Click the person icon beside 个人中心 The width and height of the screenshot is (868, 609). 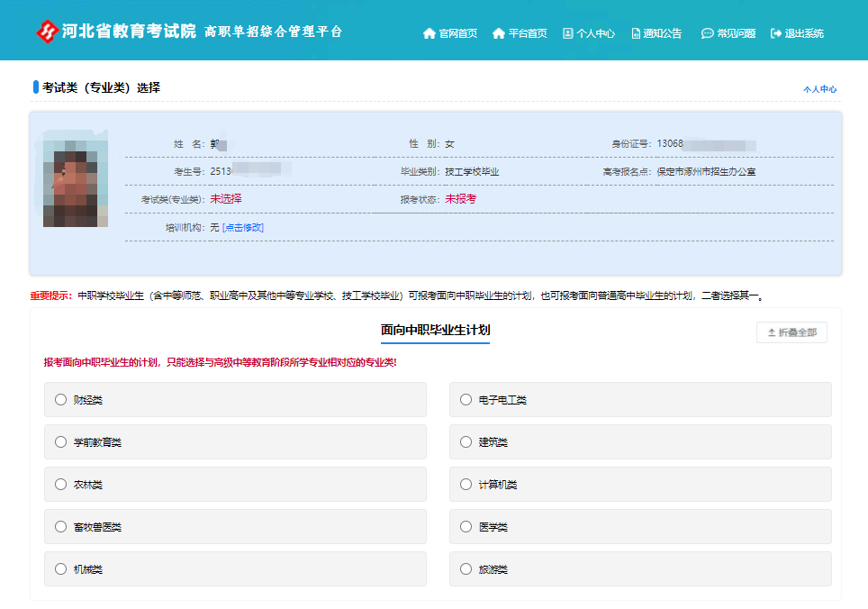click(568, 33)
